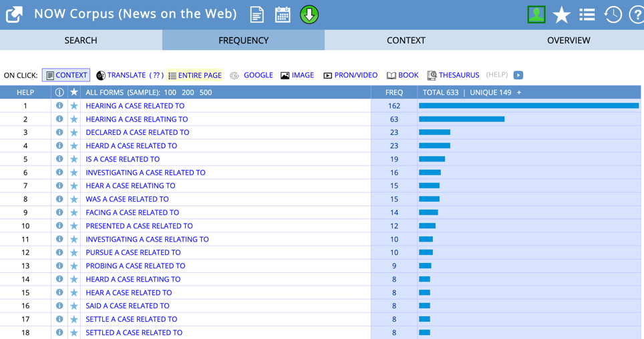Screen dimensions: 644x339
Task: Click frequency 63 in row 2
Action: click(394, 119)
